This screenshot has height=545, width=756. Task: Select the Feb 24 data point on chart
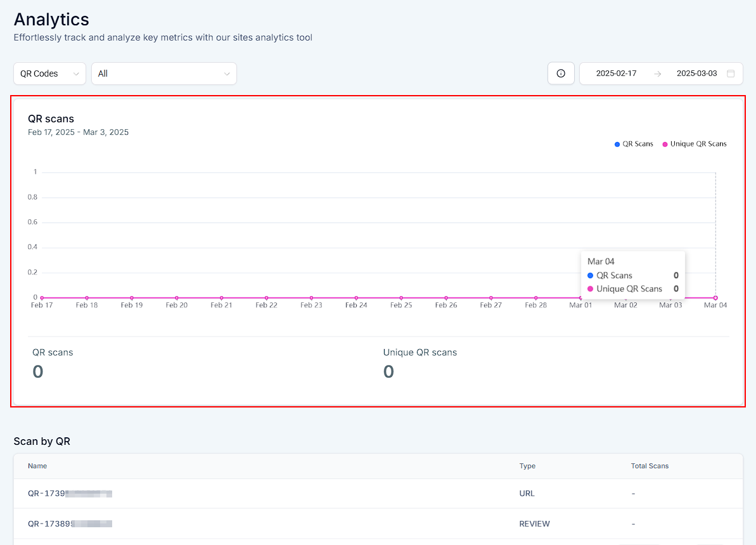[x=356, y=298]
